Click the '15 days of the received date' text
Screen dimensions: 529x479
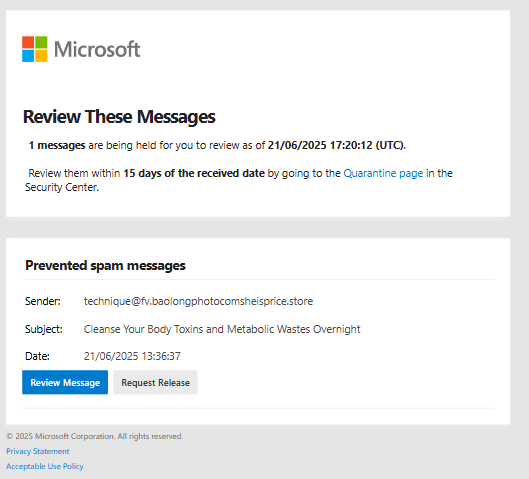click(194, 173)
